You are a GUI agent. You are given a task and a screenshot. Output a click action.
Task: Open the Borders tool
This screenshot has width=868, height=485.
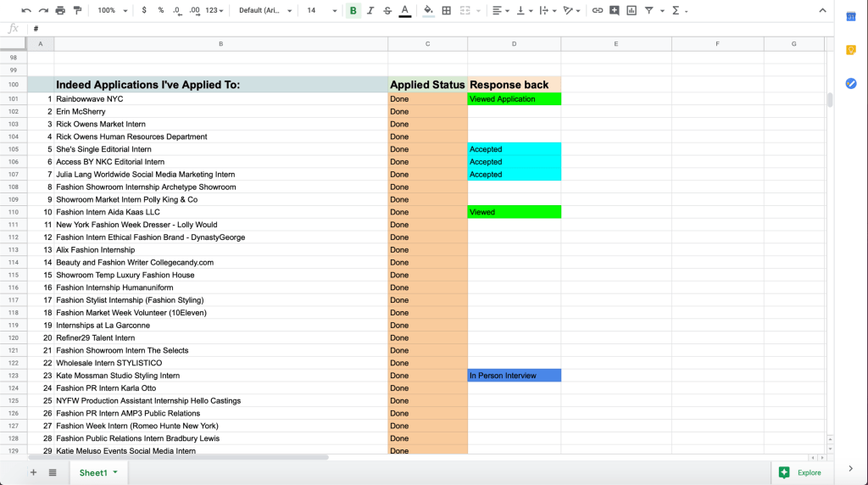(x=447, y=10)
